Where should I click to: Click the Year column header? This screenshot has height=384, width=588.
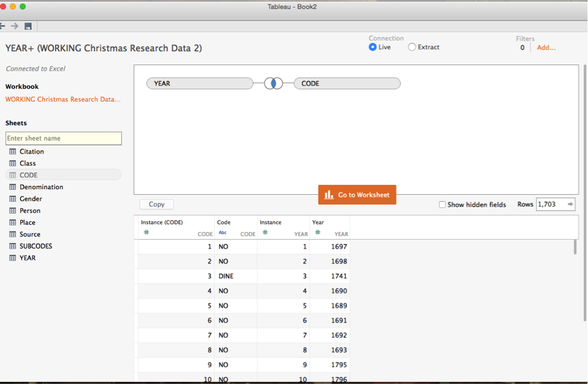[330, 228]
